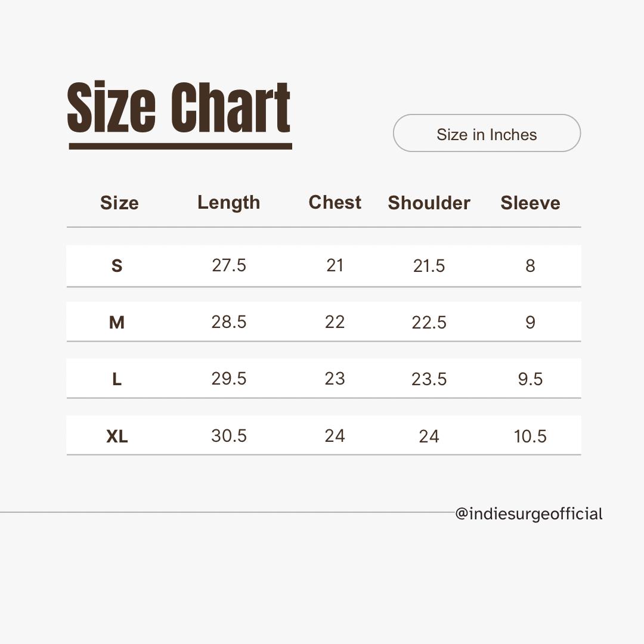The image size is (644, 644).
Task: Select the 23.5 shoulder value for L
Action: (429, 379)
